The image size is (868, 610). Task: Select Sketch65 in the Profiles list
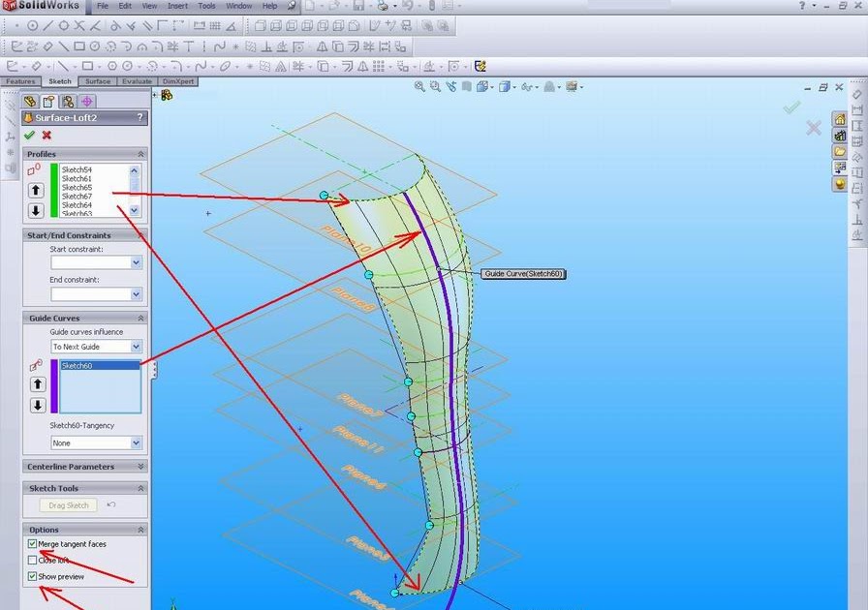pos(77,188)
